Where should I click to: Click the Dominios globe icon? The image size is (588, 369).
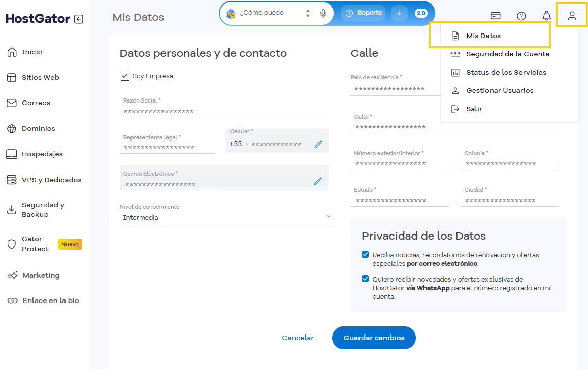pos(12,128)
